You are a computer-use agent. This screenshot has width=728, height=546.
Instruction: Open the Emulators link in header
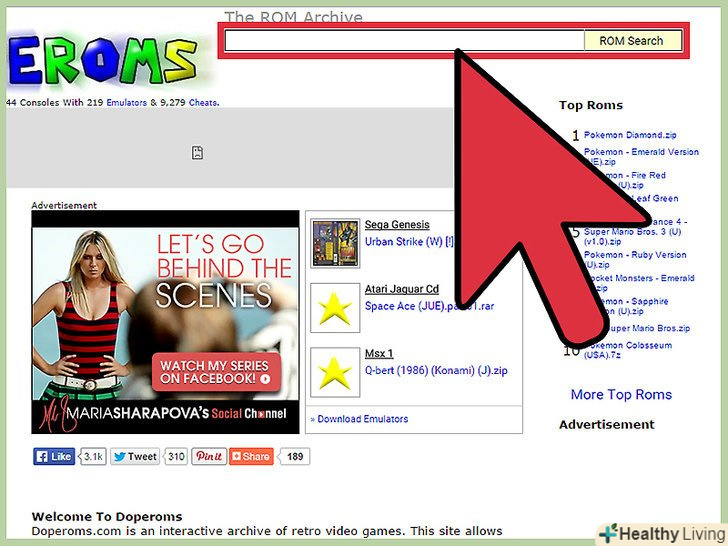tap(126, 103)
